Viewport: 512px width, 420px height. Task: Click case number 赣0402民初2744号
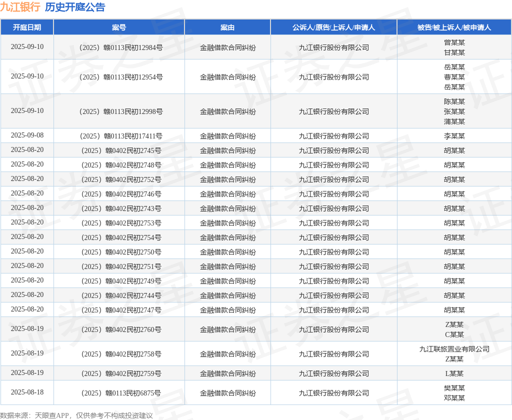pyautogui.click(x=121, y=295)
